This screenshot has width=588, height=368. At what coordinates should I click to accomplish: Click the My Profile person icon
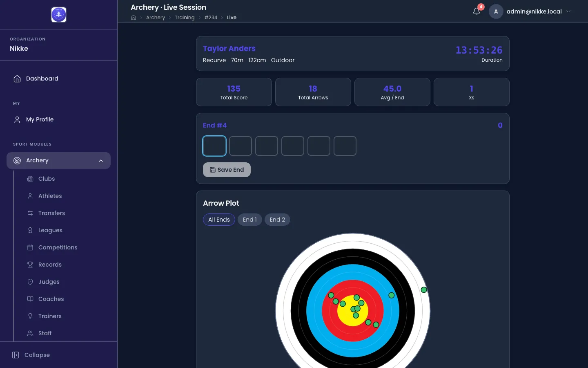click(x=17, y=119)
